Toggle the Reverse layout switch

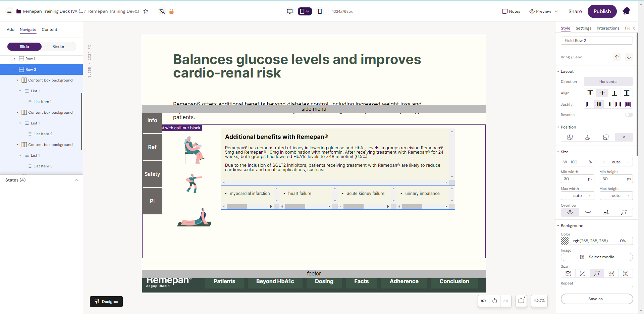(x=629, y=115)
